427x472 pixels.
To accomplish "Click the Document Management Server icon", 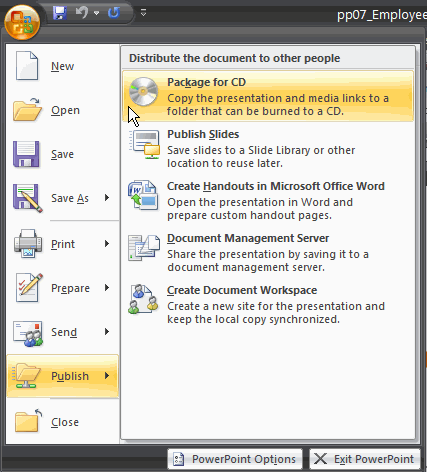I will 144,248.
